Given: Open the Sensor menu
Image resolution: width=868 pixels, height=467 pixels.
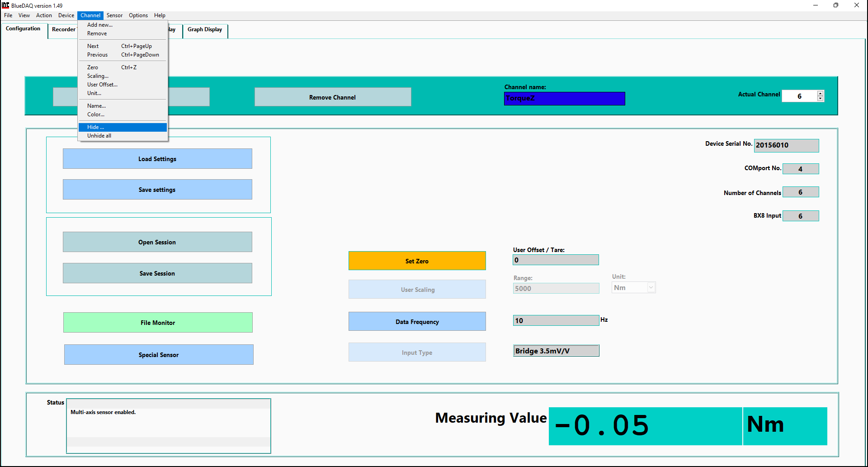Looking at the screenshot, I should click(x=114, y=15).
